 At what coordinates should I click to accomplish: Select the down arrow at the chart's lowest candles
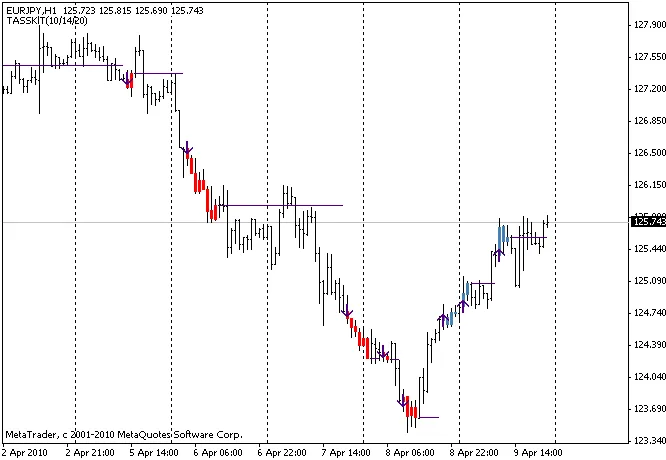(403, 402)
